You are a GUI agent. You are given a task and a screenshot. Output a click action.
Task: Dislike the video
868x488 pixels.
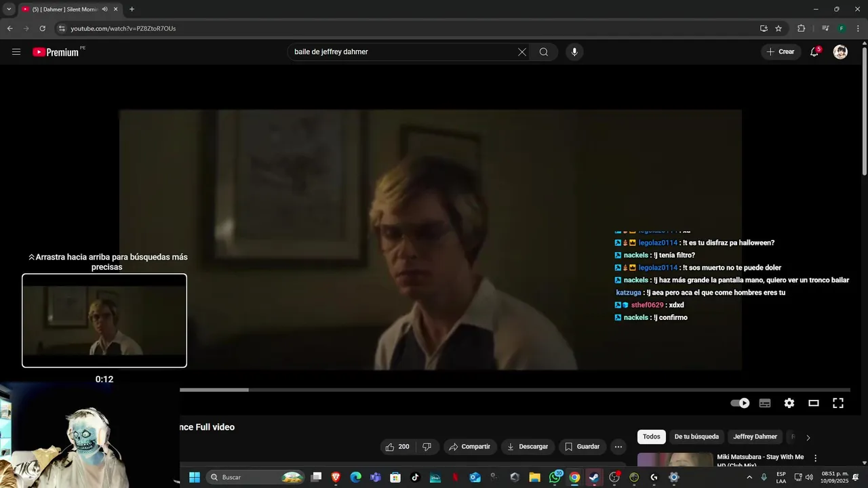[427, 447]
